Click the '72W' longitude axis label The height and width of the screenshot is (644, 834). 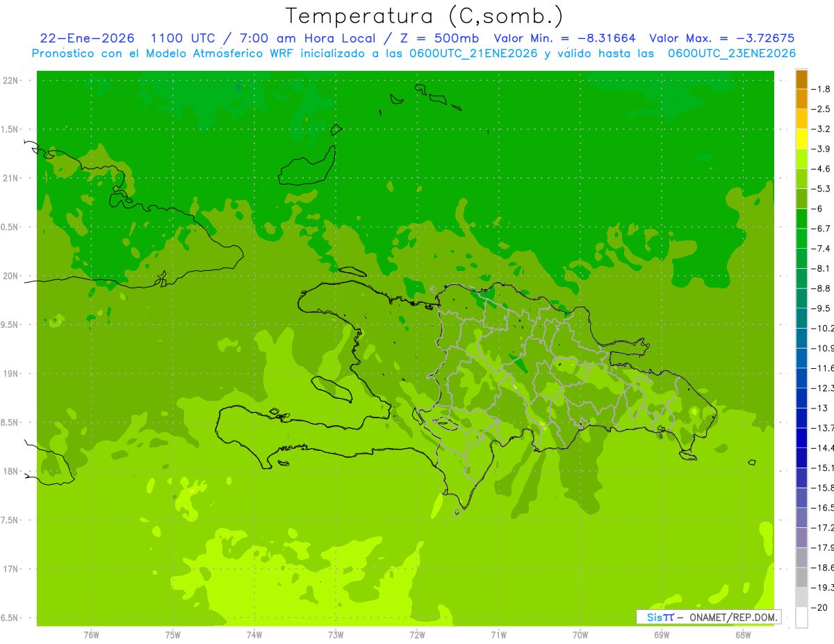coord(417,635)
